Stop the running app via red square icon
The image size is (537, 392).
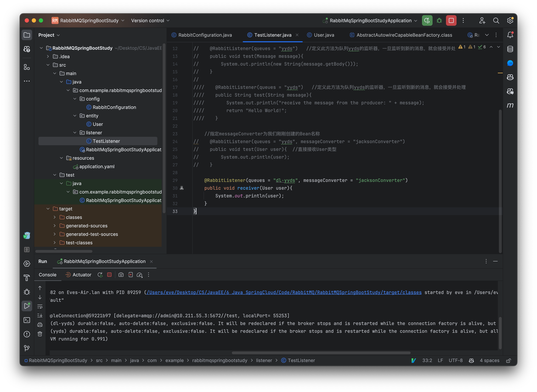pyautogui.click(x=451, y=20)
